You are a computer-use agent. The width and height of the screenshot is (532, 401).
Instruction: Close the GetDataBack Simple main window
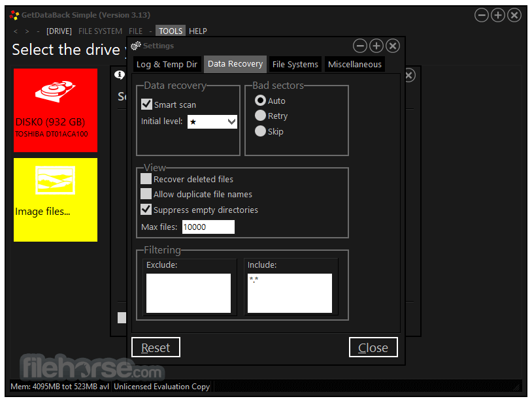coord(514,15)
